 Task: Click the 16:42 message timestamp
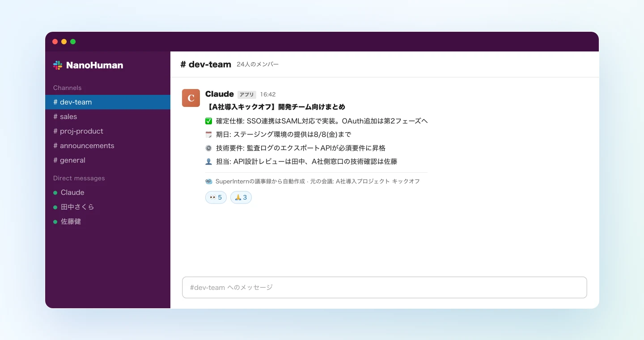[x=268, y=94]
